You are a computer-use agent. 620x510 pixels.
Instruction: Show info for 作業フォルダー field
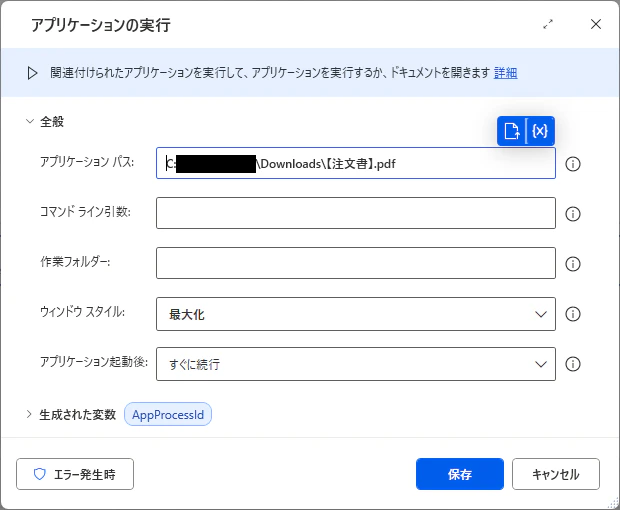pos(573,264)
